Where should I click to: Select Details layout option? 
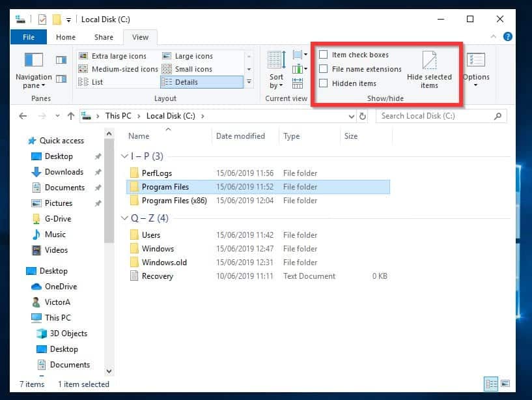202,82
